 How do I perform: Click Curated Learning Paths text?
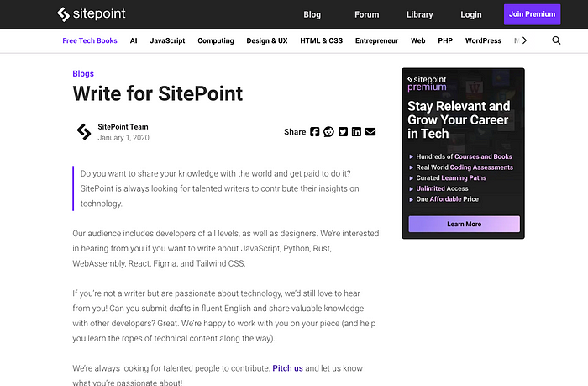451,177
